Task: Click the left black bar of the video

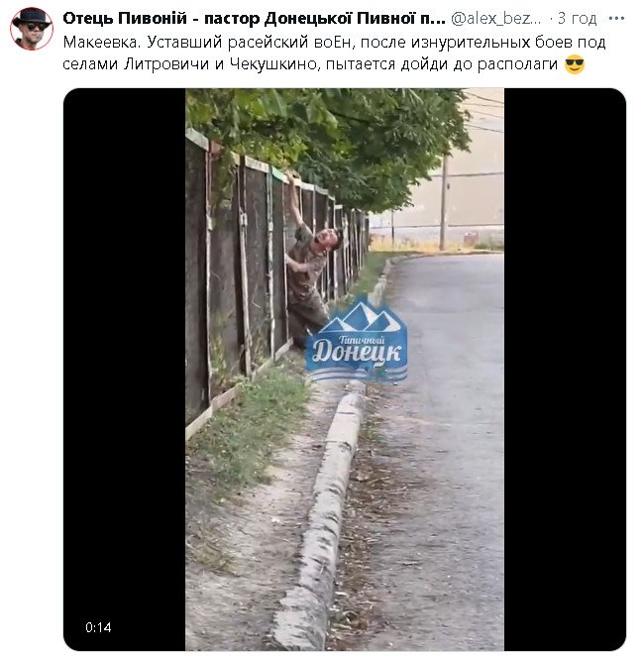Action: pos(124,370)
